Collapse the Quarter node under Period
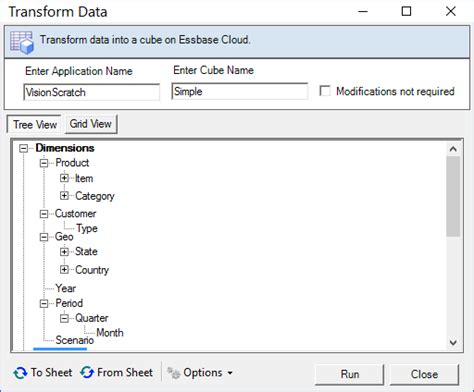Viewport: 474px width, 392px height. pyautogui.click(x=64, y=318)
